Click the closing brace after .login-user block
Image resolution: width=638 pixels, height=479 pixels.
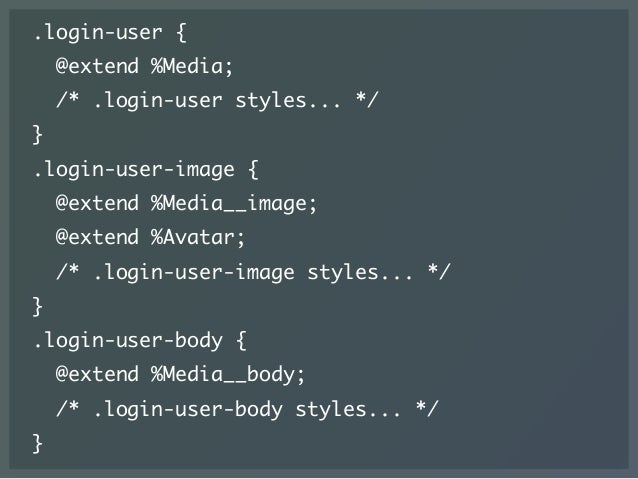(37, 135)
